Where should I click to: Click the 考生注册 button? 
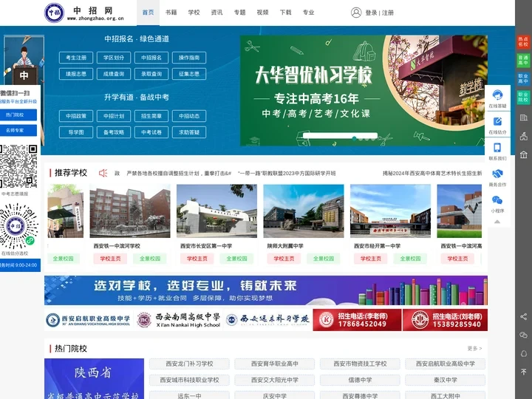coord(76,58)
